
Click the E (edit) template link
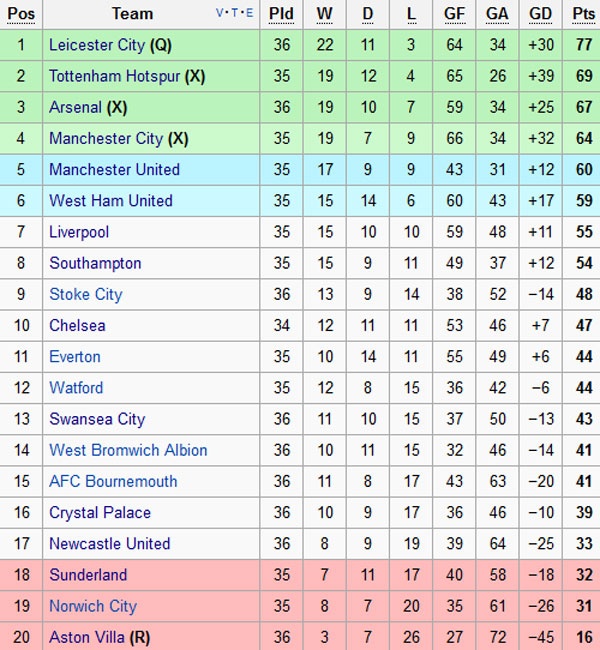click(x=249, y=13)
